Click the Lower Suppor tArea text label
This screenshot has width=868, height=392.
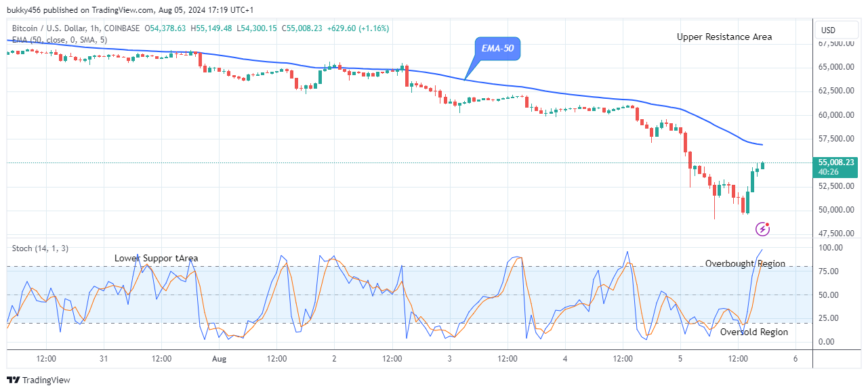point(157,258)
